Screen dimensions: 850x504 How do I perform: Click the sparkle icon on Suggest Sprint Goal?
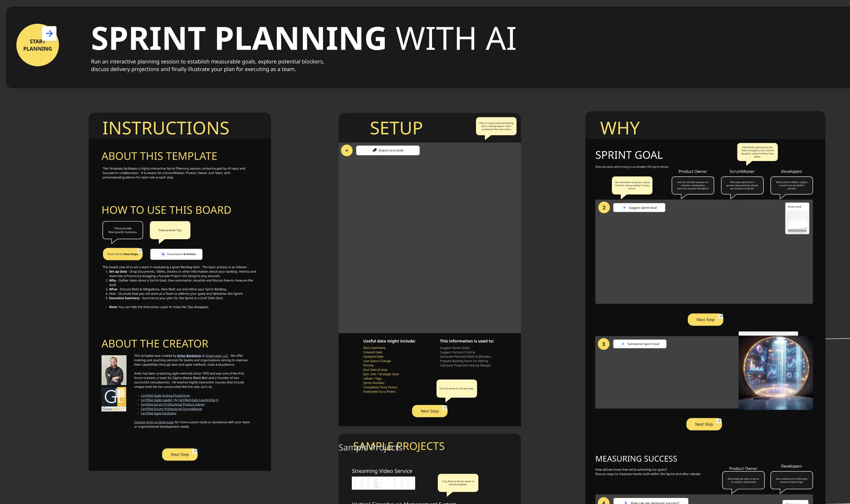click(624, 208)
